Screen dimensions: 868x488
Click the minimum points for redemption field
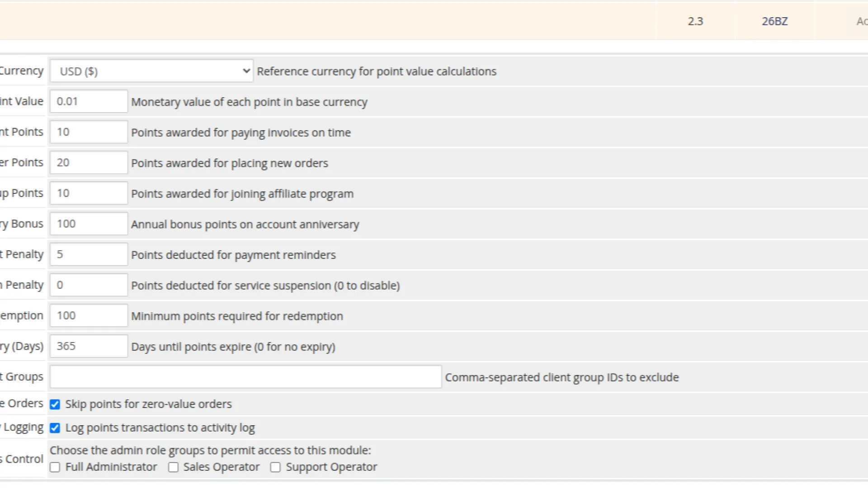pos(89,316)
